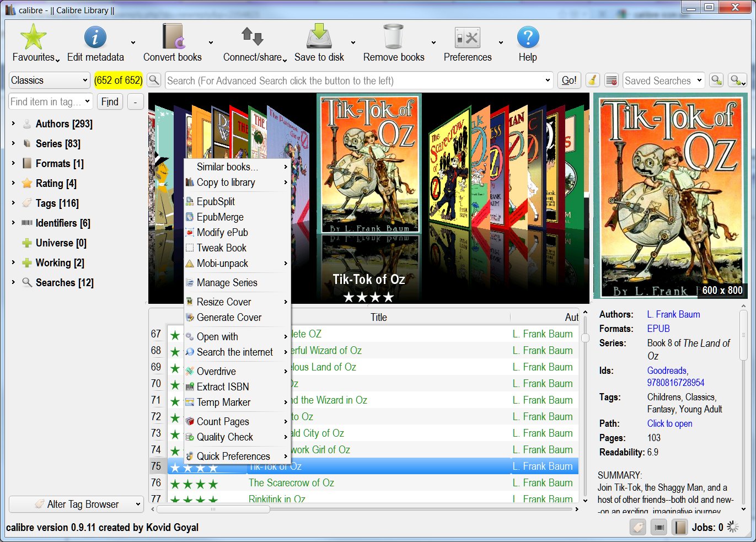Click the Help question mark icon
This screenshot has width=756, height=542.
tap(528, 37)
